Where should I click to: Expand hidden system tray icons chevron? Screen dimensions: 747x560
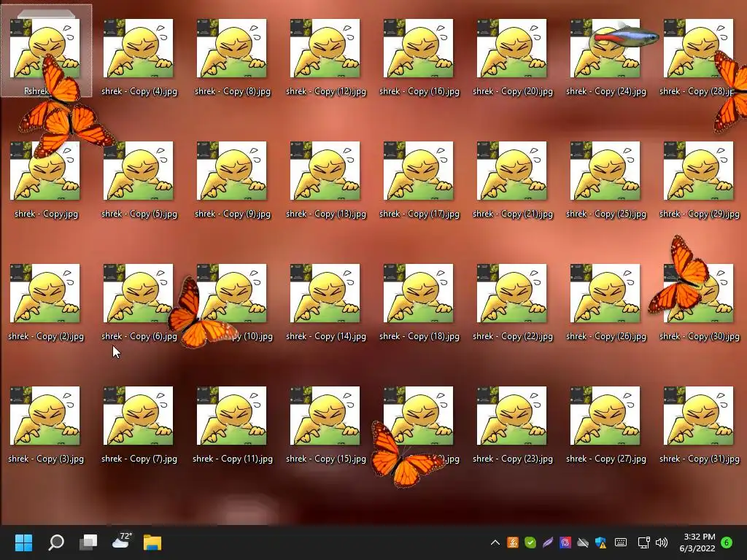tap(495, 542)
